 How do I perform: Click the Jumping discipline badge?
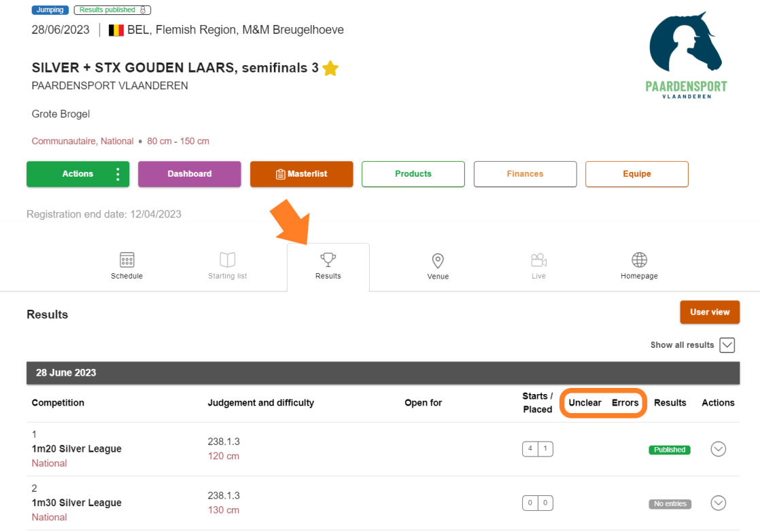tap(50, 10)
